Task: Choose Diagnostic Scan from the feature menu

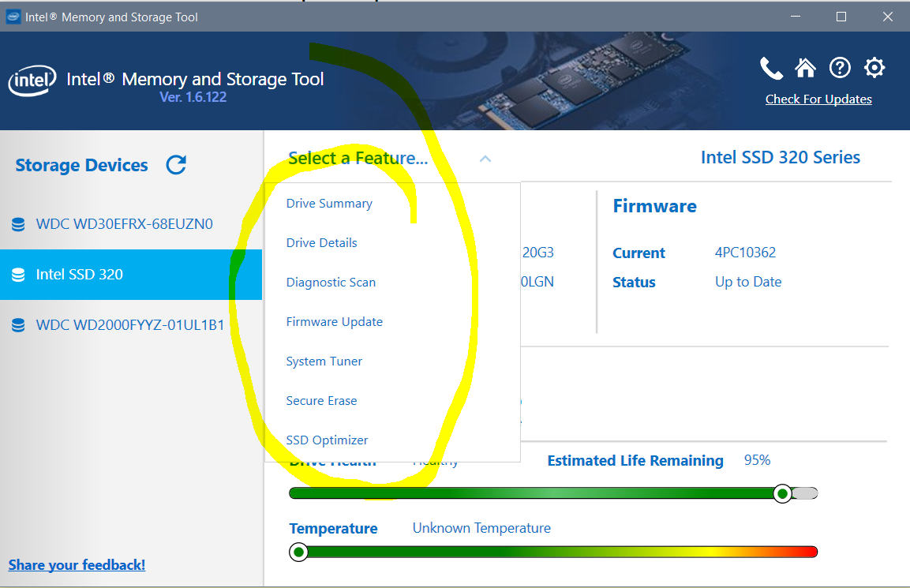Action: point(331,282)
